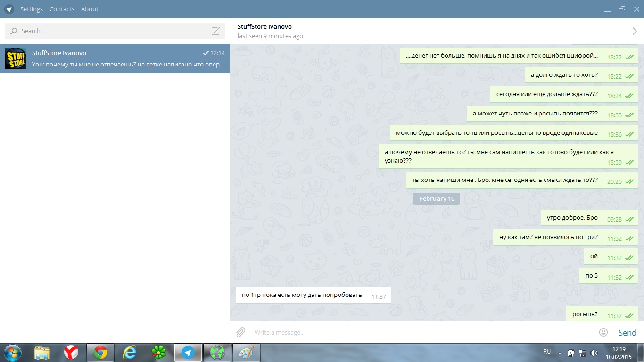Click the Telegram logo in the title bar
This screenshot has height=362, width=644.
[x=9, y=9]
